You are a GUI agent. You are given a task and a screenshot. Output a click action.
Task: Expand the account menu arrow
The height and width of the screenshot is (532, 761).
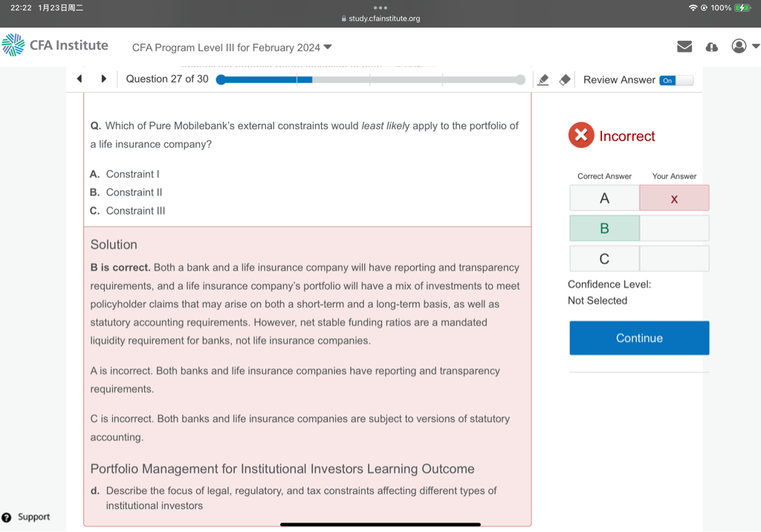[x=755, y=47]
